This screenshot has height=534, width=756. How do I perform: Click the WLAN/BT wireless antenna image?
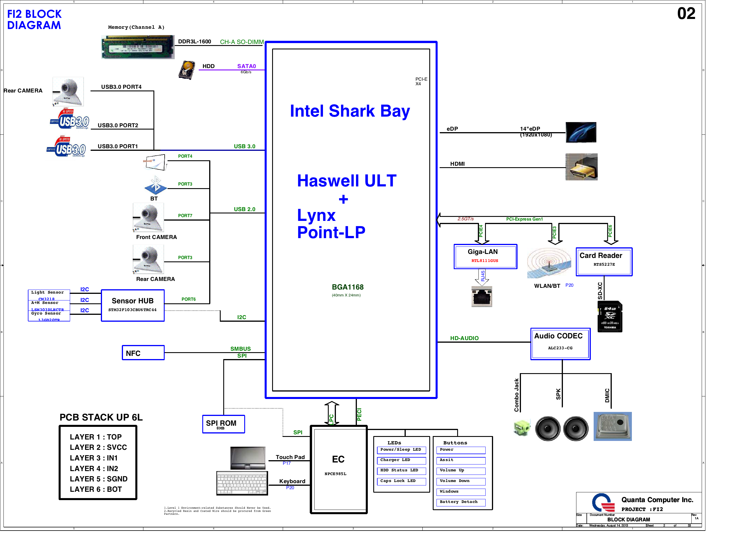549,263
